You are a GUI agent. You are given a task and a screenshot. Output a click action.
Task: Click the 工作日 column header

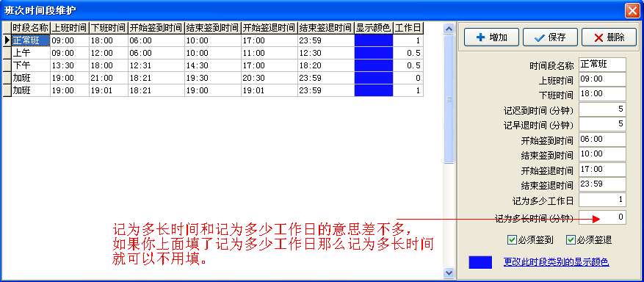pyautogui.click(x=408, y=29)
